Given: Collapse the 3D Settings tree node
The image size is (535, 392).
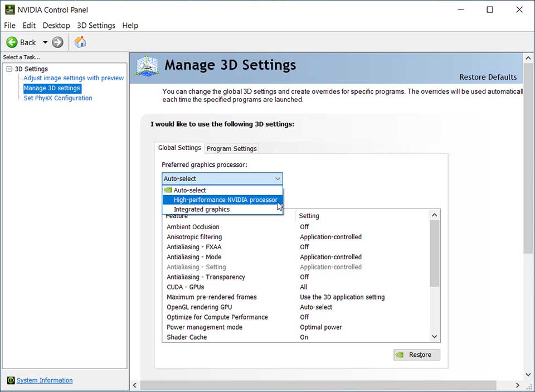Looking at the screenshot, I should (x=9, y=69).
